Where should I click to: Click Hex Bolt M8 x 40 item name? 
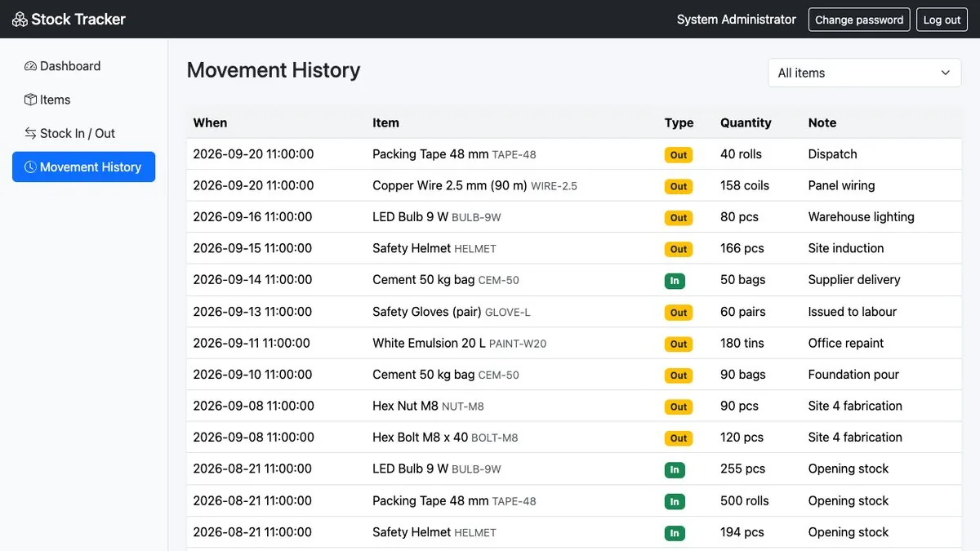pos(420,437)
